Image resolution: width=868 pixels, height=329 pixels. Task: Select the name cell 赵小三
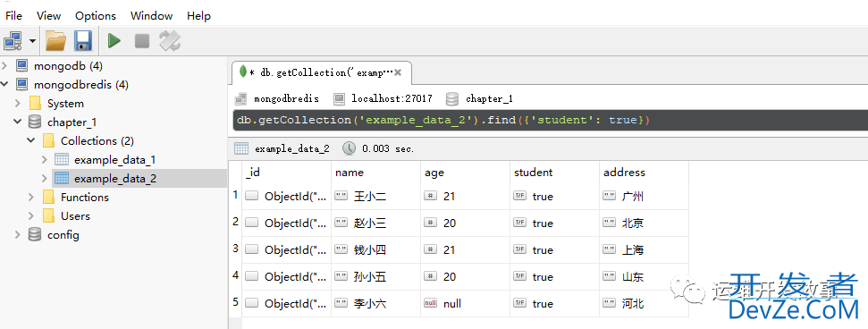375,224
